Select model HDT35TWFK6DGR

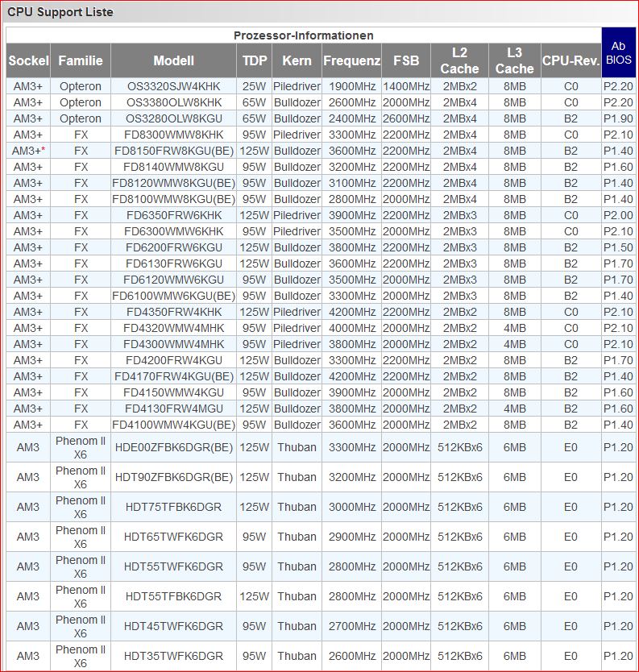173,656
